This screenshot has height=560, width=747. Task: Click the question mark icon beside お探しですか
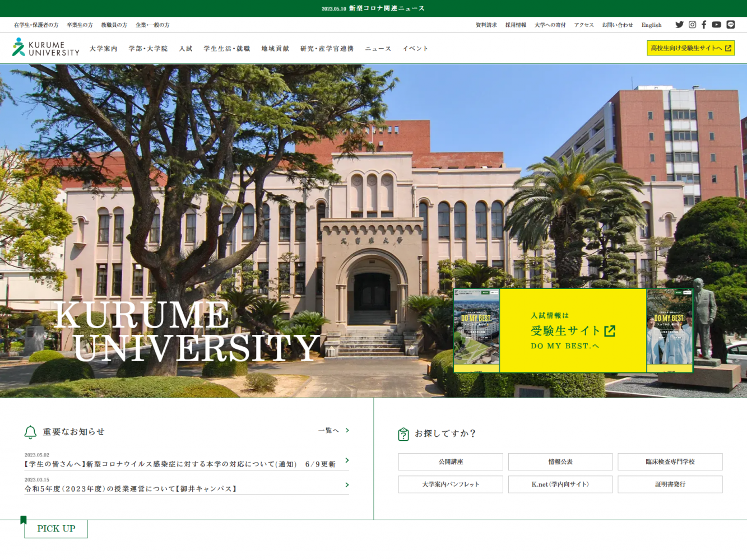[403, 434]
